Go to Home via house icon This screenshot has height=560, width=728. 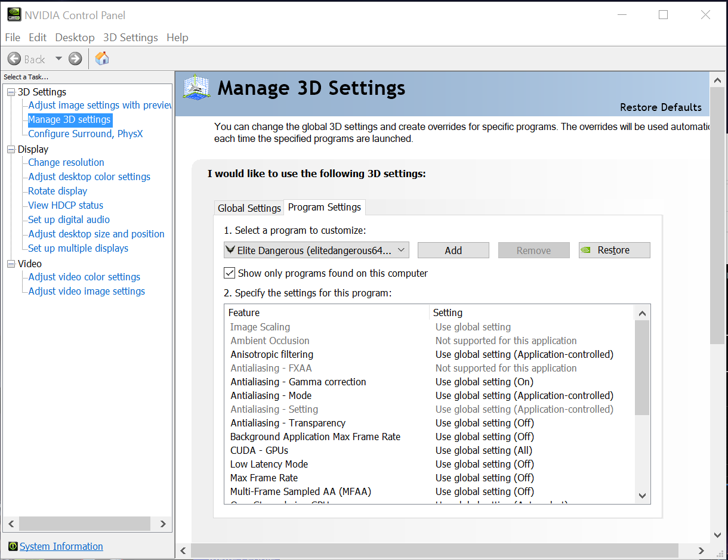102,58
